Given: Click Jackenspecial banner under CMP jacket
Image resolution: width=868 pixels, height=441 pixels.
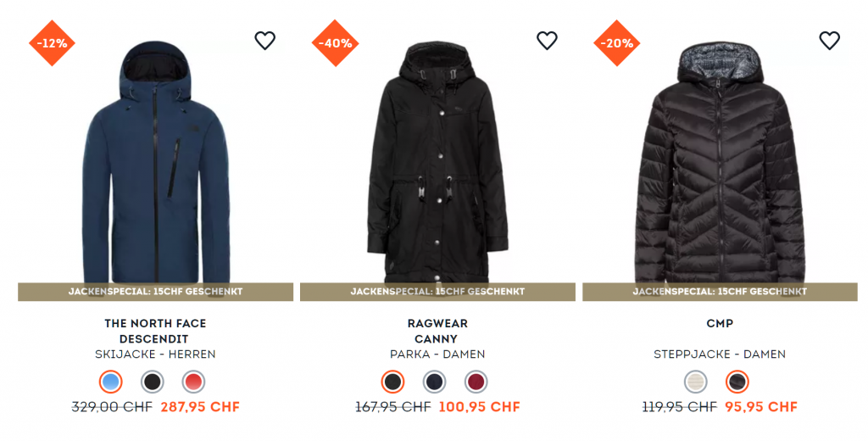Looking at the screenshot, I should 720,292.
